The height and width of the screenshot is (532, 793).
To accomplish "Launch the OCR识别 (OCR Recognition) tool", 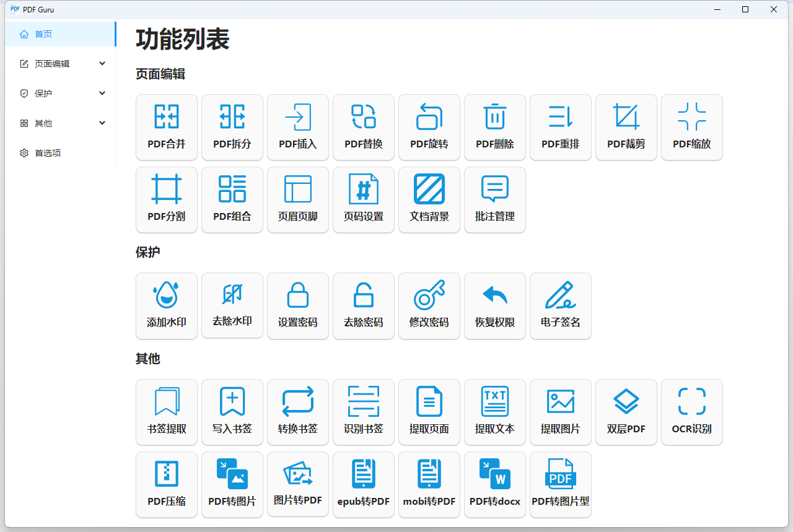I will coord(691,412).
